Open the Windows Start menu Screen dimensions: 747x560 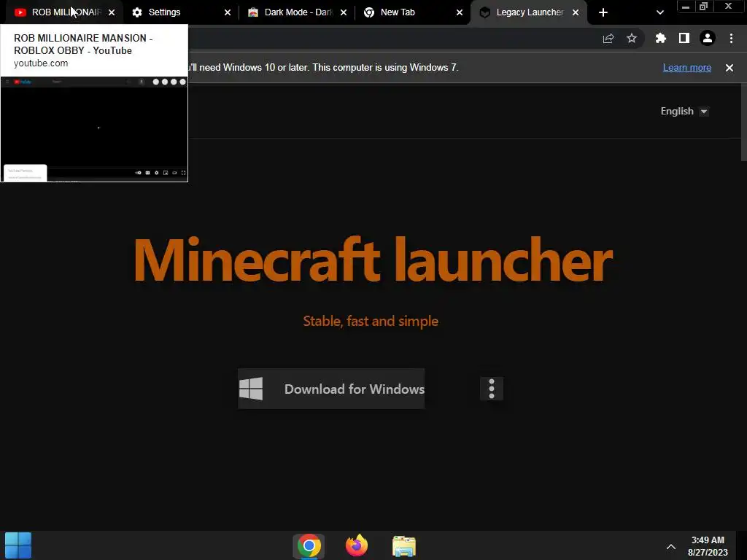coord(18,545)
